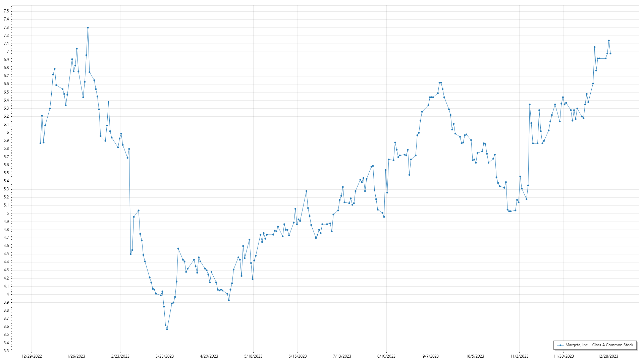Image resolution: width=644 pixels, height=362 pixels.
Task: Click the 6 y-axis tick label
Action: pyautogui.click(x=7, y=132)
